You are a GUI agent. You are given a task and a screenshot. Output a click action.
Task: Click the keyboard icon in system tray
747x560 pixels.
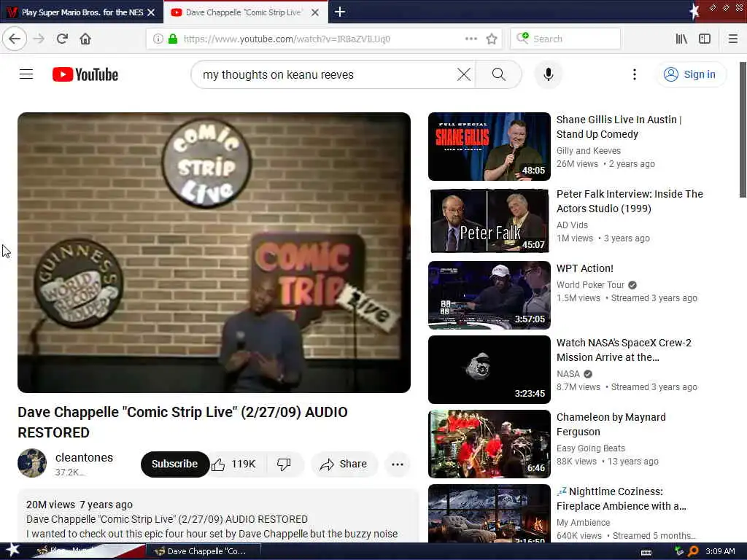(x=646, y=553)
